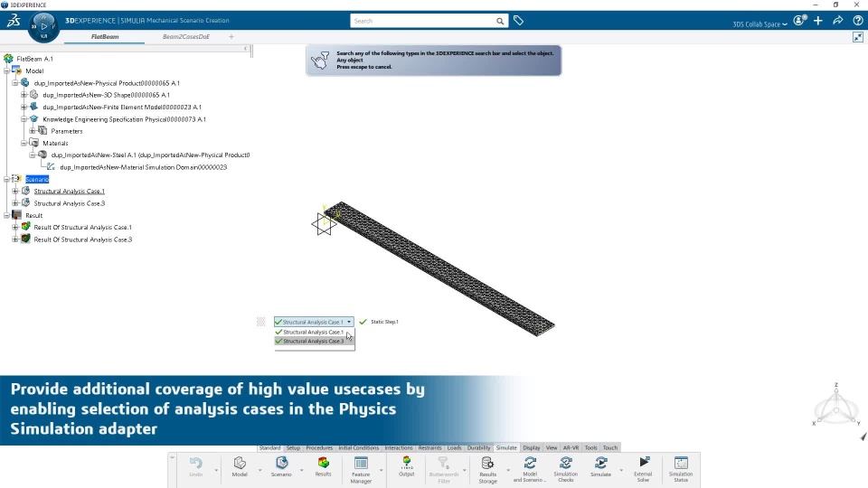The height and width of the screenshot is (488, 868).
Task: Open the Help question mark icon
Action: click(857, 21)
